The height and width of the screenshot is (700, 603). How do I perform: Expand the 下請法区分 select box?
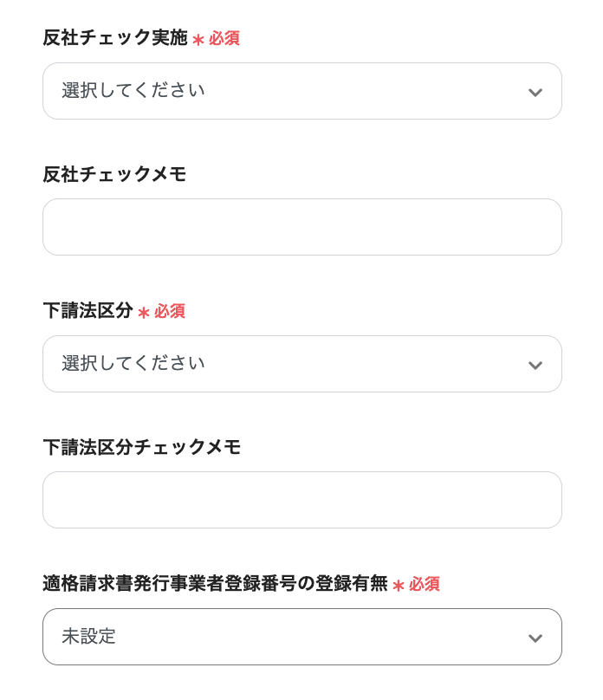pos(301,364)
